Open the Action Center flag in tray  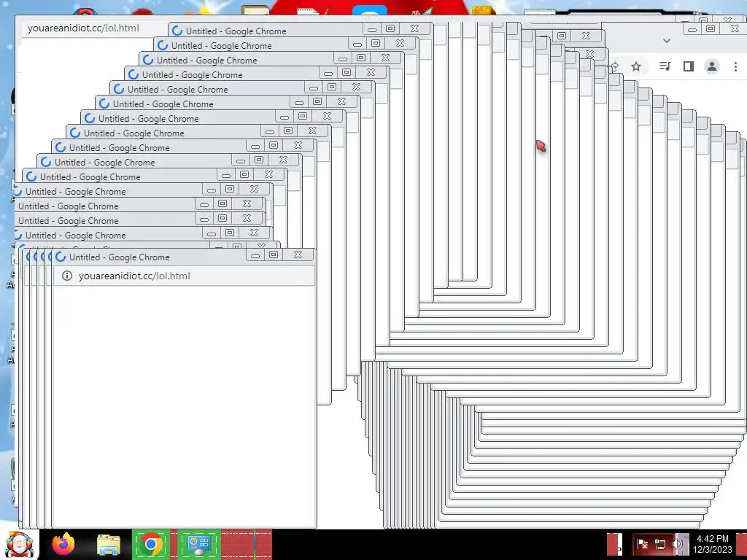pos(642,544)
